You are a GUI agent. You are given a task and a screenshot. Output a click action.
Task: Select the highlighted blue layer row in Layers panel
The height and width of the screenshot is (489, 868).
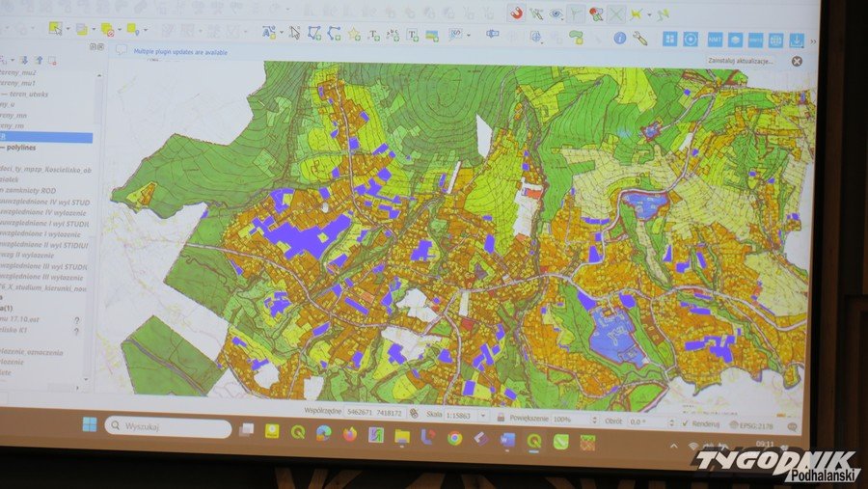coord(45,137)
